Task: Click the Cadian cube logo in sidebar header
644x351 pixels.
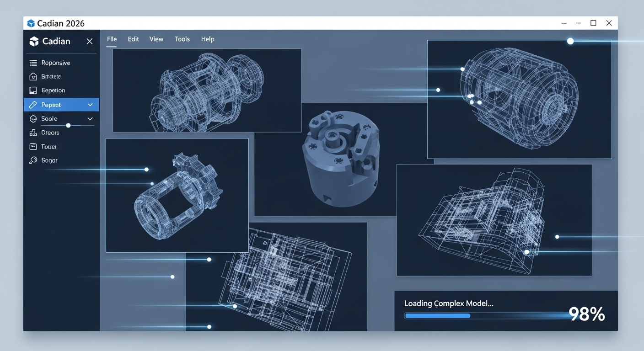Action: (x=34, y=42)
